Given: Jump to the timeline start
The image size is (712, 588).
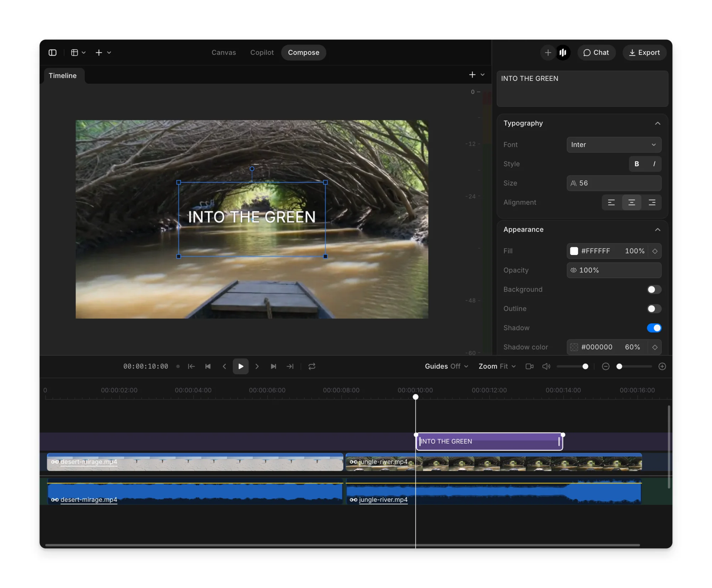Looking at the screenshot, I should tap(192, 366).
